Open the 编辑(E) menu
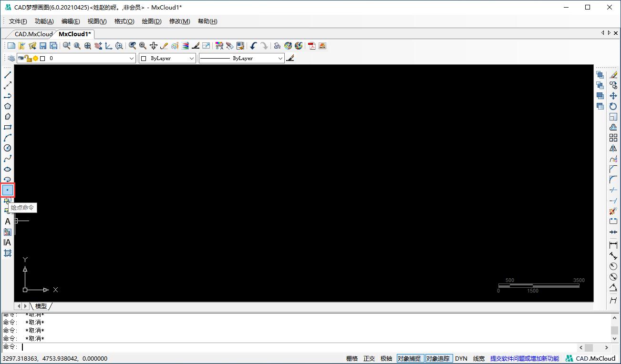 (x=71, y=21)
